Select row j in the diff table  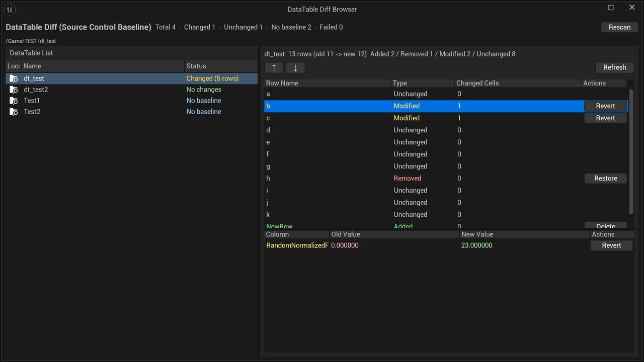point(446,203)
